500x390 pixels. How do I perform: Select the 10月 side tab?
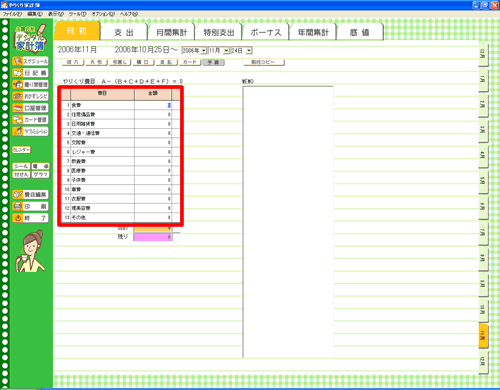coord(483,309)
